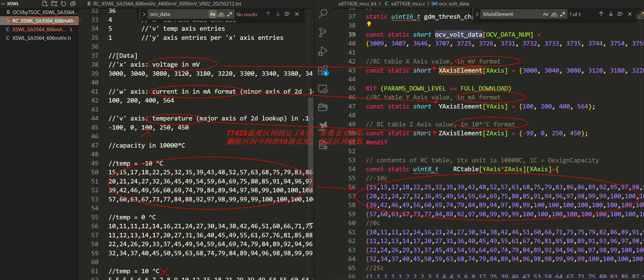
Task: Open Extensions view with 6 badge
Action: [323, 70]
